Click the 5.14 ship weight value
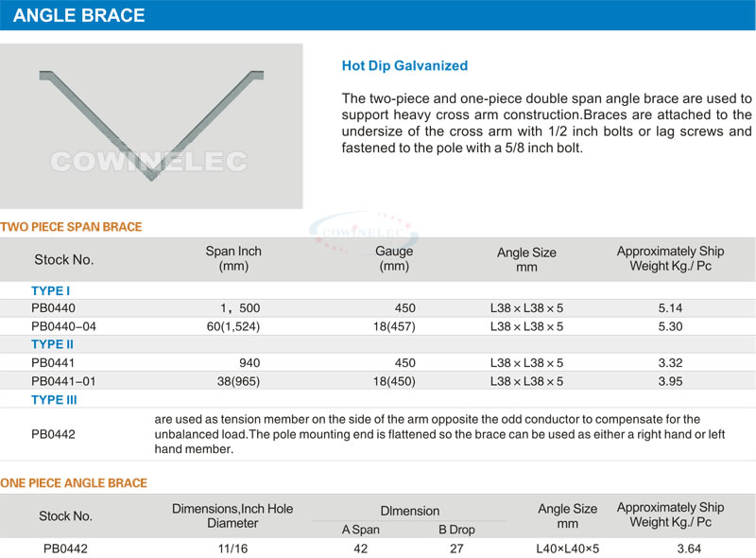This screenshot has height=558, width=756. tap(670, 308)
